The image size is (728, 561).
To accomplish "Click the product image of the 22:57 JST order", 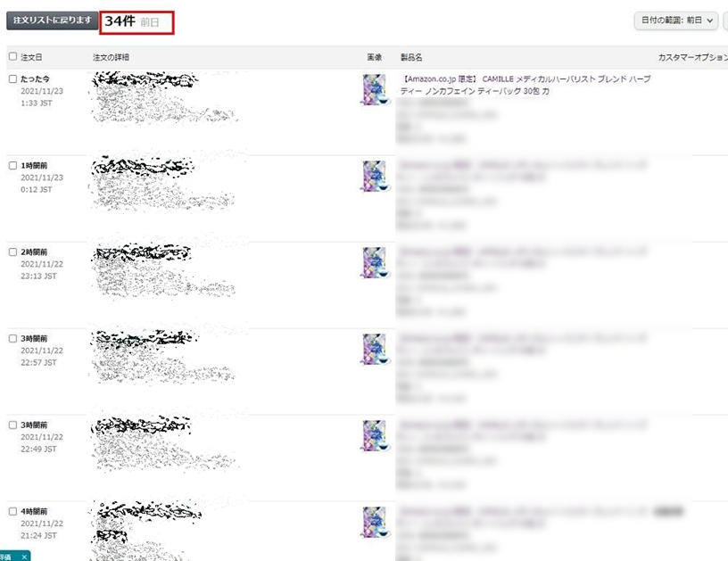I will pyautogui.click(x=375, y=349).
